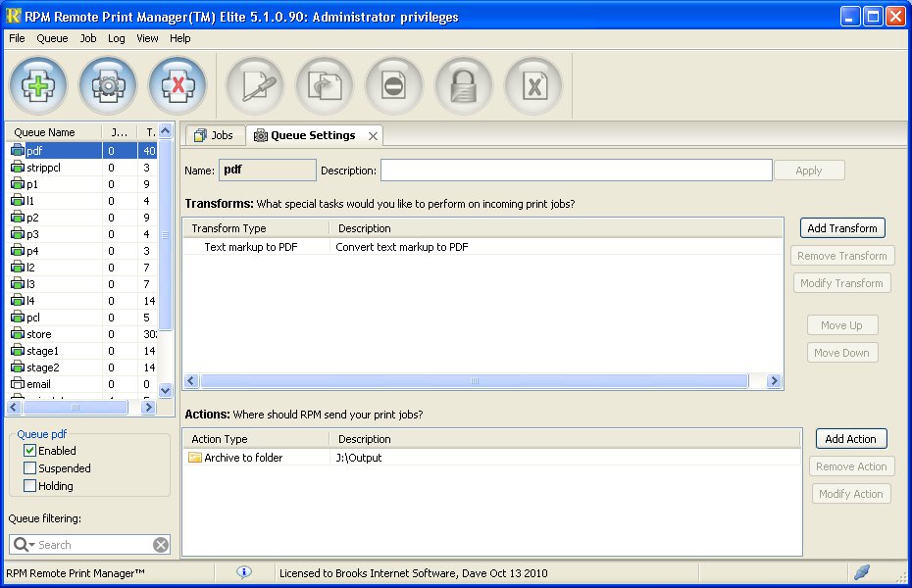912x588 pixels.
Task: Click the Queue Name column header
Action: point(55,132)
